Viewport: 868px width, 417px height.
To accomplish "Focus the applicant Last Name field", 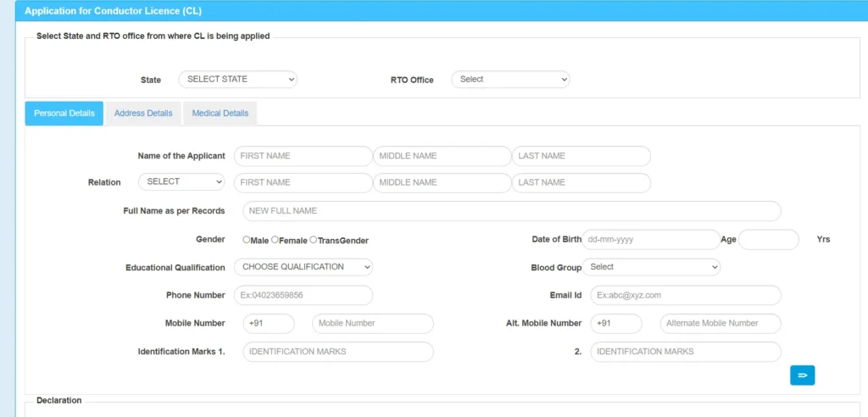I will (581, 156).
